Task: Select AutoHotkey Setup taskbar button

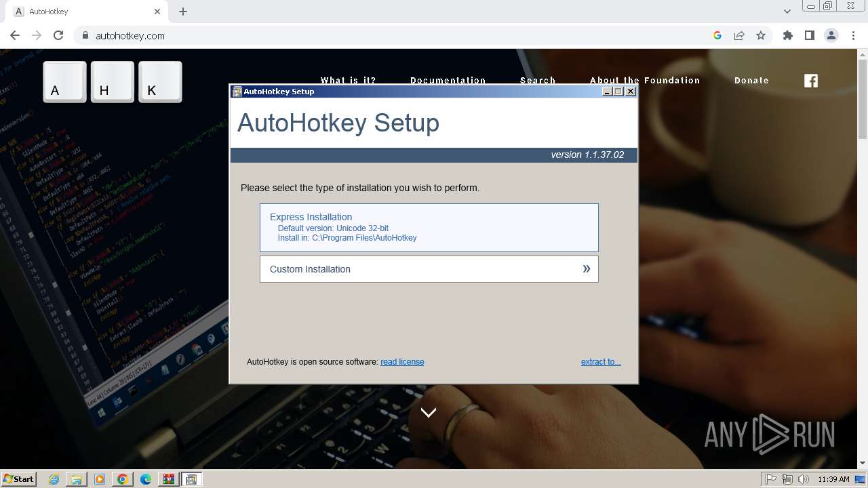Action: 191,479
